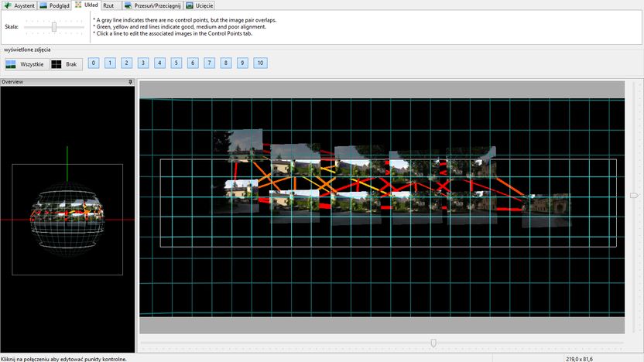644x362 pixels.
Task: Go to the Ucięcie tab
Action: 199,5
